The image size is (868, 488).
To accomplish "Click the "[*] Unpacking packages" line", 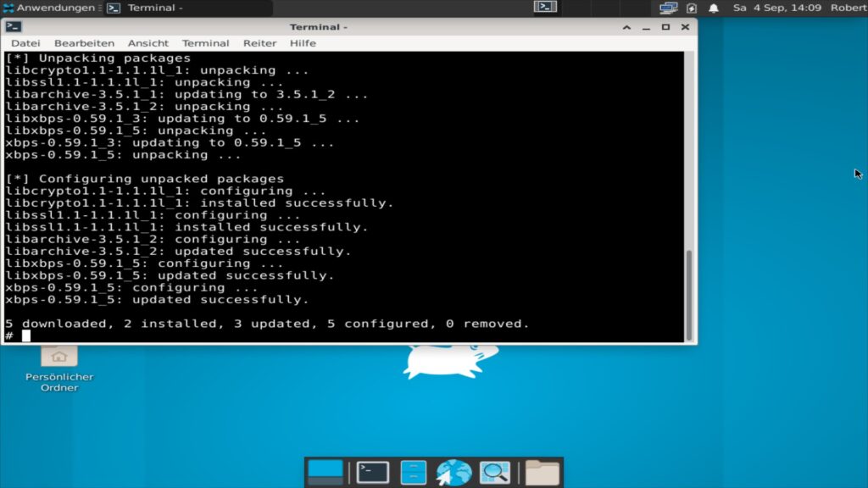I will pos(98,58).
